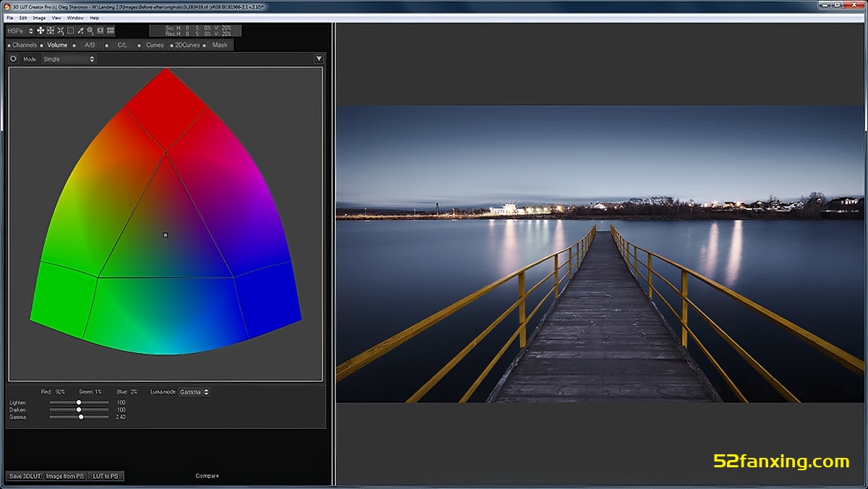Open the Edit menu
The height and width of the screenshot is (489, 868).
[x=24, y=17]
